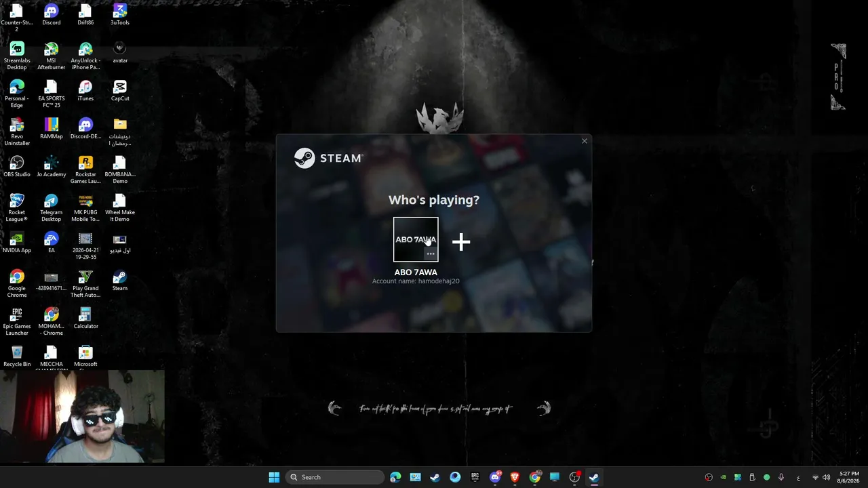Open Streamlabs Desktop shortcut
Viewport: 868px width, 488px height.
(17, 56)
